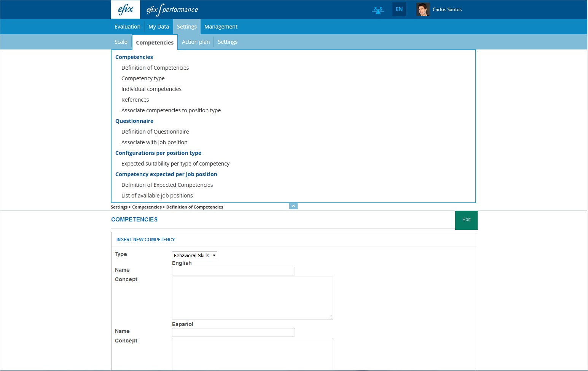
Task: Open Expected suitability per type of competency
Action: click(175, 163)
